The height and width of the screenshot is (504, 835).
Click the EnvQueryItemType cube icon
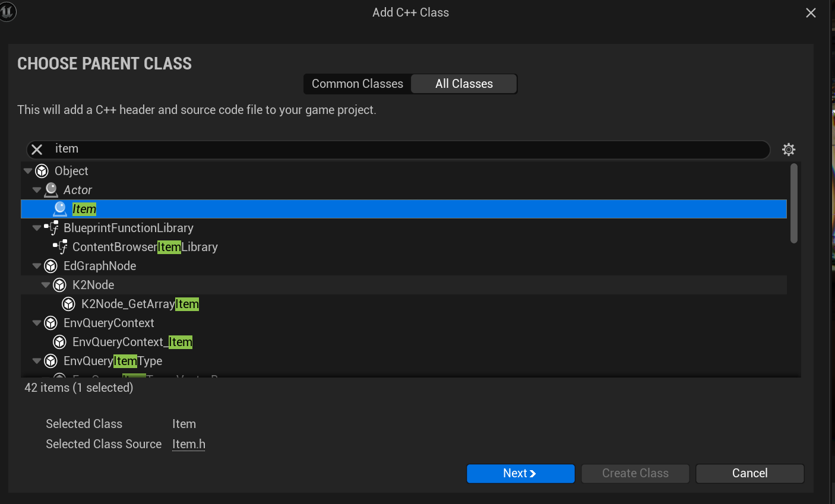pos(50,361)
